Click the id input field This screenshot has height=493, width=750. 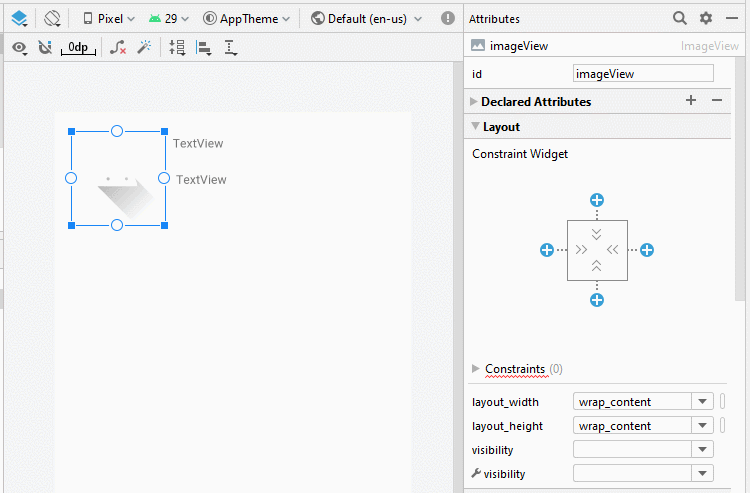643,74
